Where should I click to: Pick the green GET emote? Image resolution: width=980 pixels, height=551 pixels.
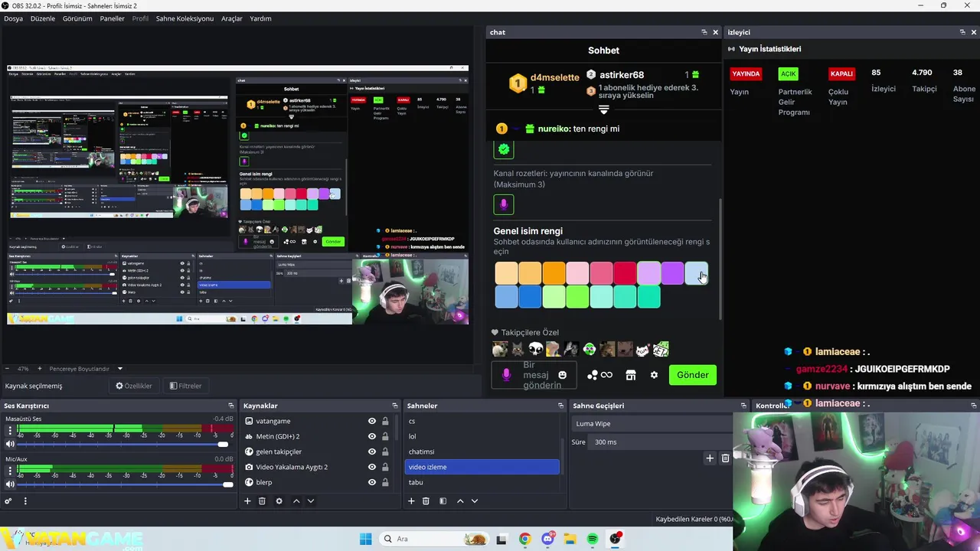point(661,350)
